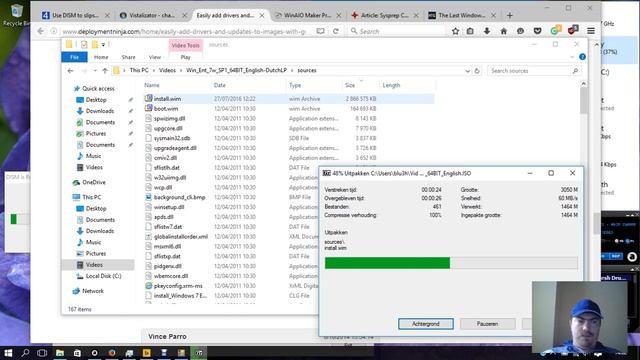Image resolution: width=640 pixels, height=360 pixels.
Task: Switch to WinAIO Maker Pr tab
Action: click(308, 16)
